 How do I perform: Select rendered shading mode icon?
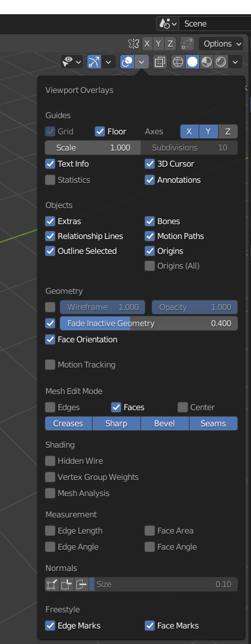(221, 62)
